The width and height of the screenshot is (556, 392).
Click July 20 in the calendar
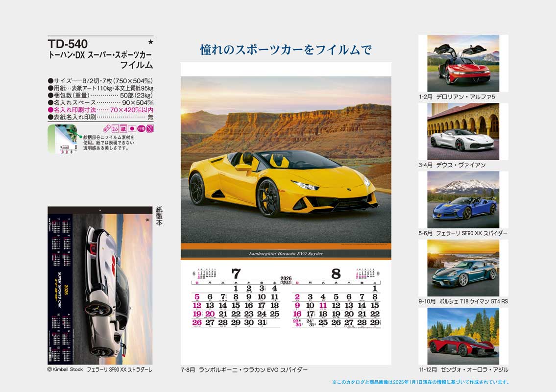pos(210,314)
